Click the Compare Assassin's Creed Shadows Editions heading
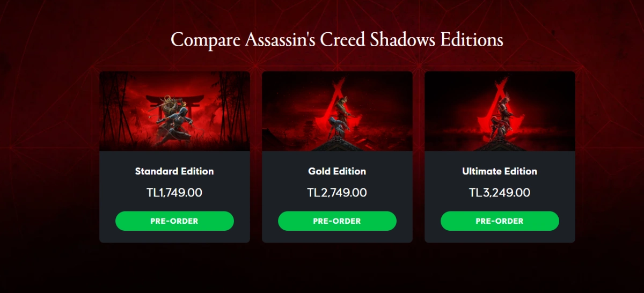Viewport: 644px width, 293px height. pyautogui.click(x=337, y=40)
